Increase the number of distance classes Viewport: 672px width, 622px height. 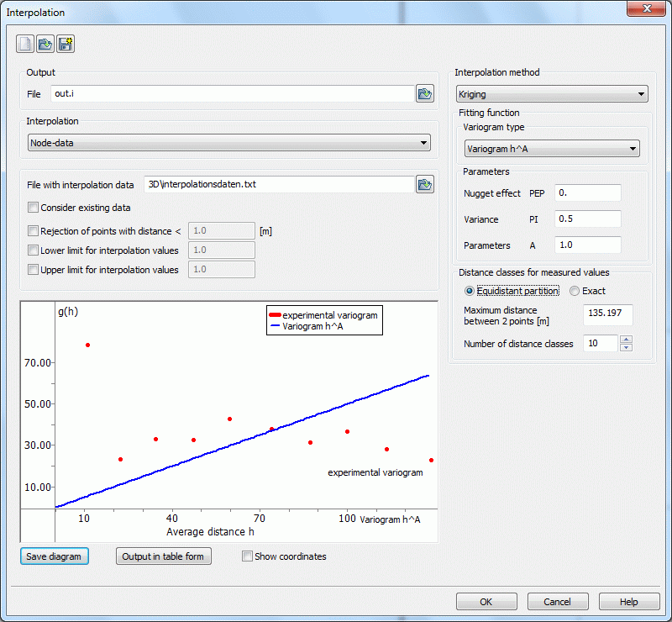tap(626, 340)
